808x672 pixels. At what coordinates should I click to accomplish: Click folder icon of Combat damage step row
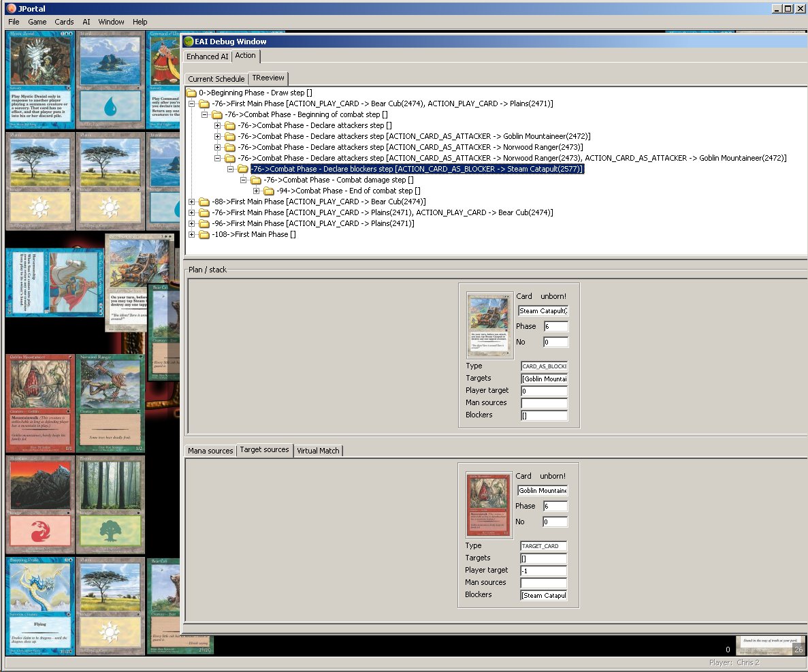(255, 180)
